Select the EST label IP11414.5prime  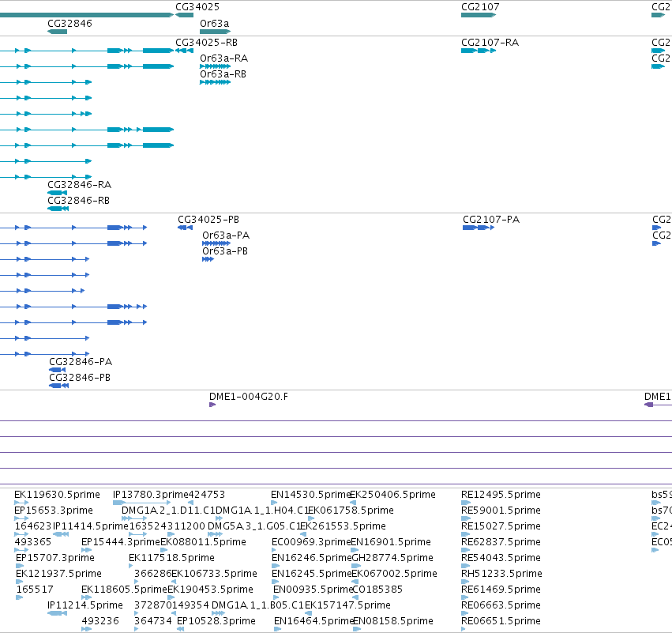click(x=91, y=526)
